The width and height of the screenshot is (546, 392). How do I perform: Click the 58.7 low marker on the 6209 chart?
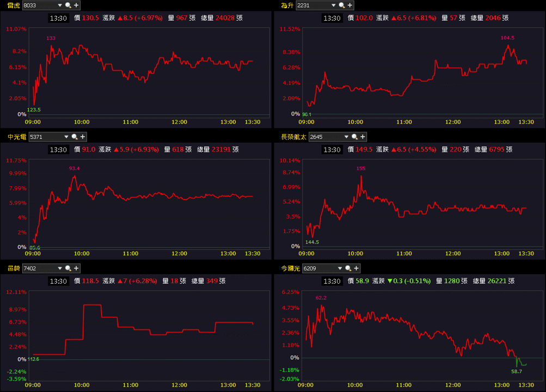[x=517, y=371]
